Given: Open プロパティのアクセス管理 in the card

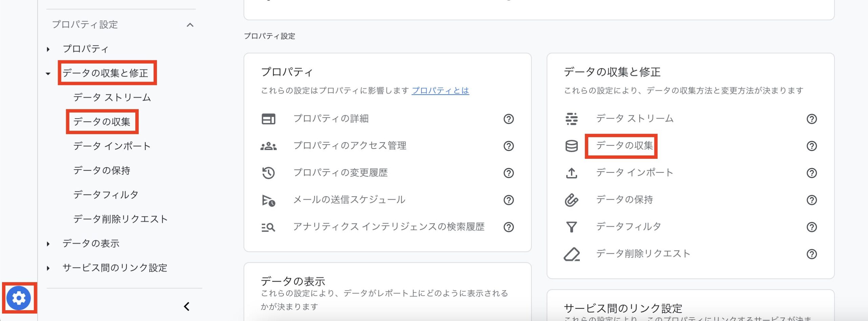Looking at the screenshot, I should click(350, 146).
